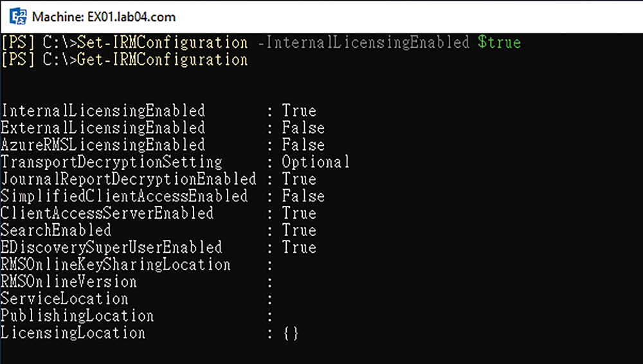The image size is (643, 364).
Task: Click the InternalLicensingEnabled property name
Action: [x=103, y=111]
